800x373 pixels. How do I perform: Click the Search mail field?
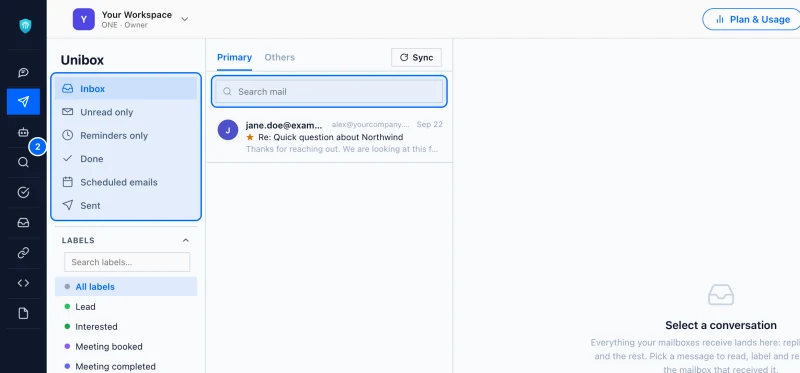(x=330, y=92)
